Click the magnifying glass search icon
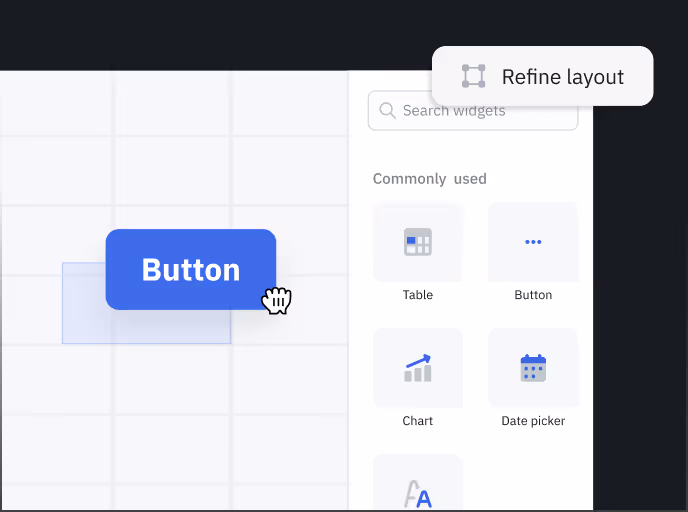Image resolution: width=688 pixels, height=512 pixels. coord(387,111)
